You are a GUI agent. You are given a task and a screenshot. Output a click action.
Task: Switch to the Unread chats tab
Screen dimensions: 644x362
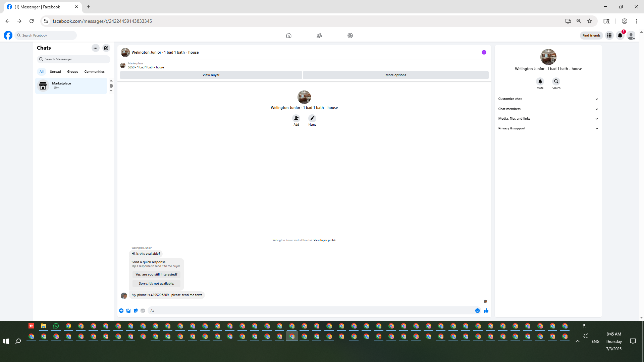click(55, 72)
